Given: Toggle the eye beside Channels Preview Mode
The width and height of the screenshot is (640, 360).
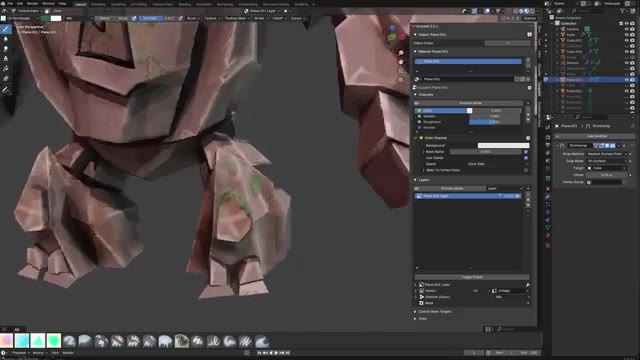Looking at the screenshot, I should click(417, 103).
